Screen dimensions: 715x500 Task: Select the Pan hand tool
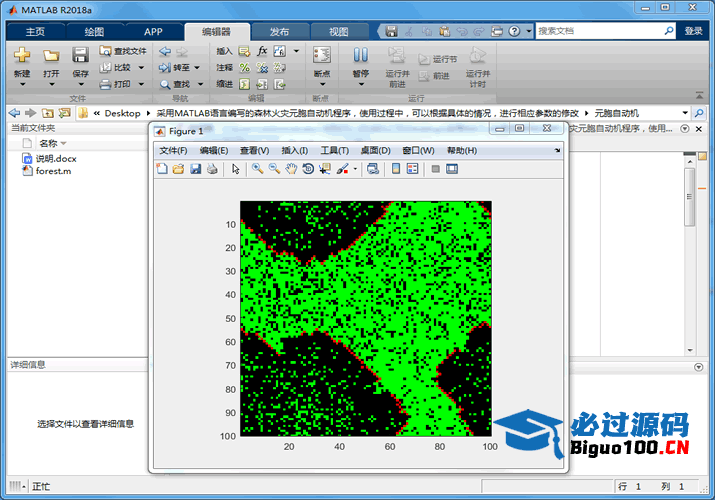[291, 169]
